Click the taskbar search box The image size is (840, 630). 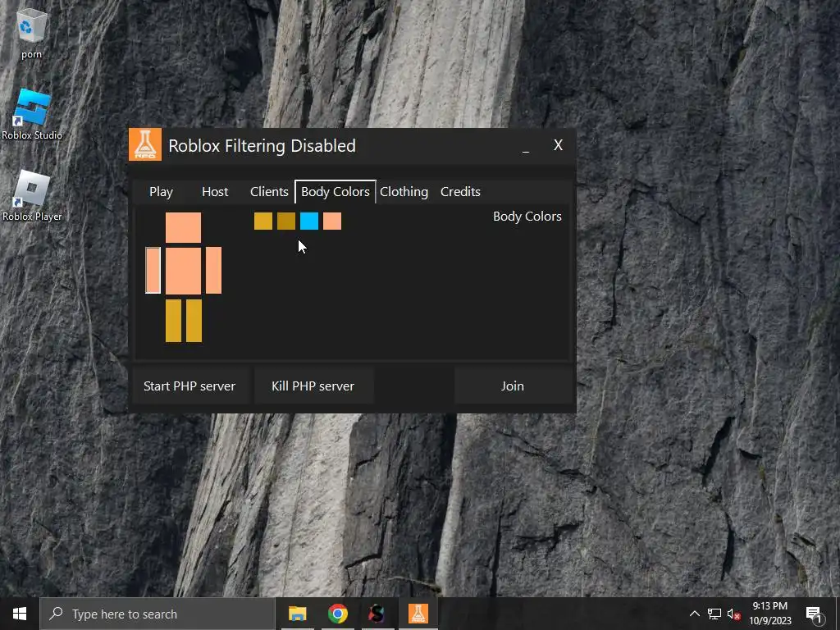(x=157, y=614)
